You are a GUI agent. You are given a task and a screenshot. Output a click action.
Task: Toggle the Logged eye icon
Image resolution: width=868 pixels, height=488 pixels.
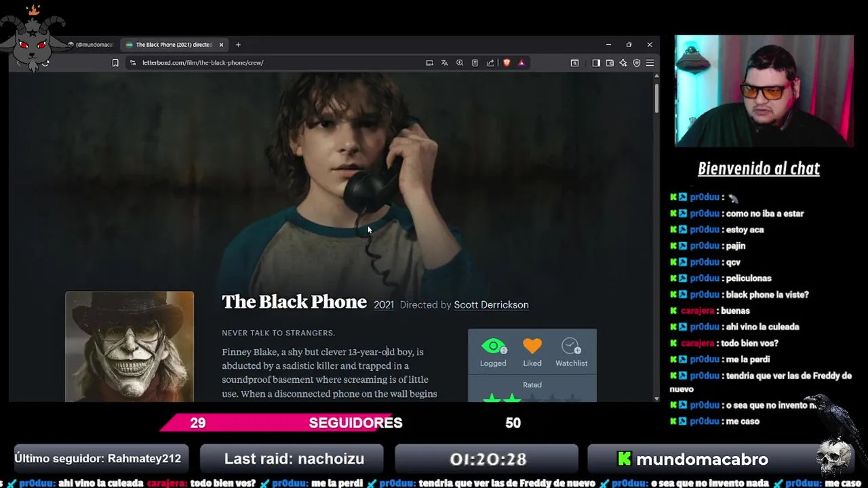coord(493,347)
